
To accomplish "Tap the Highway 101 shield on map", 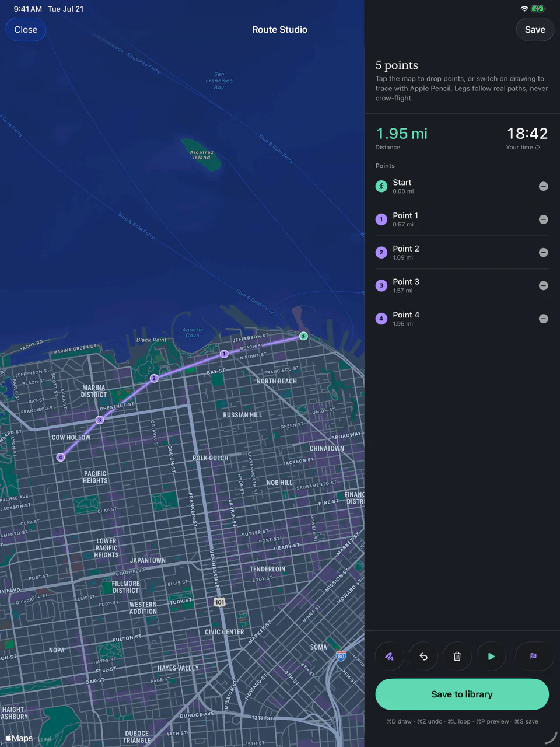I will pos(219,602).
